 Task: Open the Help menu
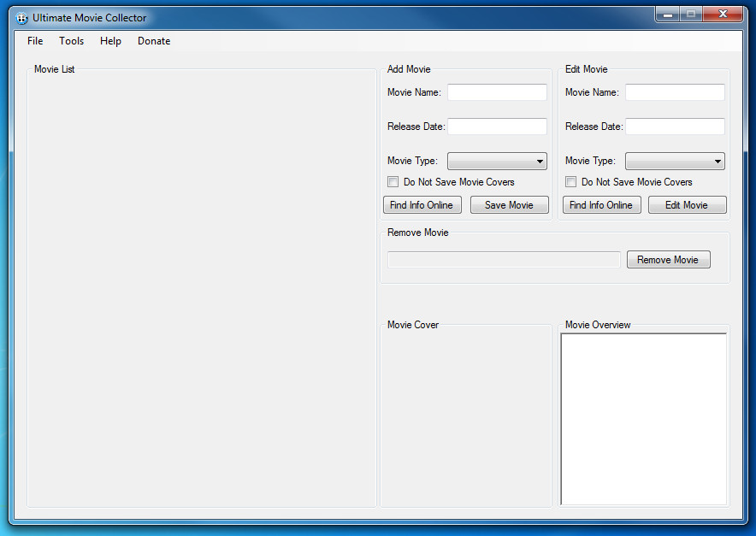[110, 41]
